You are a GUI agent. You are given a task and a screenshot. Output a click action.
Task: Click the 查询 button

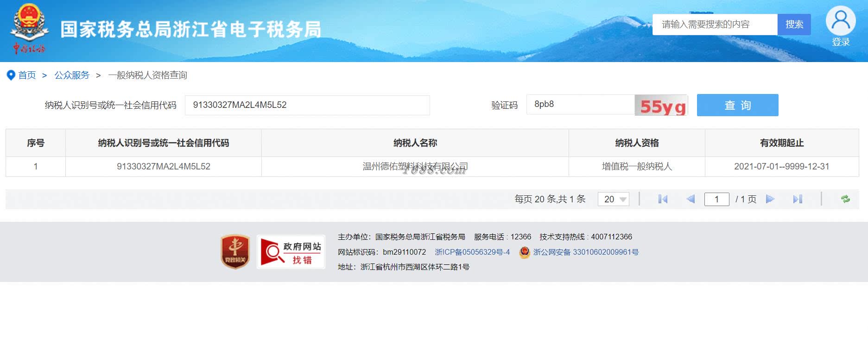tap(738, 105)
